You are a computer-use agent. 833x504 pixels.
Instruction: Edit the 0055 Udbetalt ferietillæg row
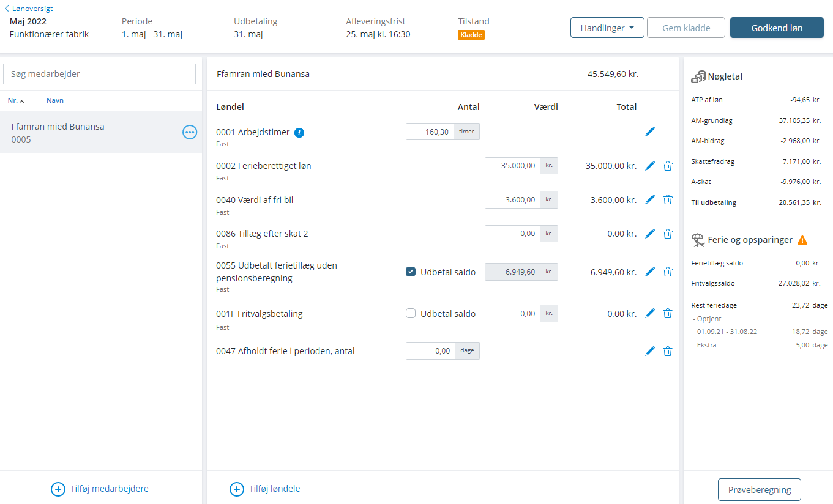tap(650, 272)
